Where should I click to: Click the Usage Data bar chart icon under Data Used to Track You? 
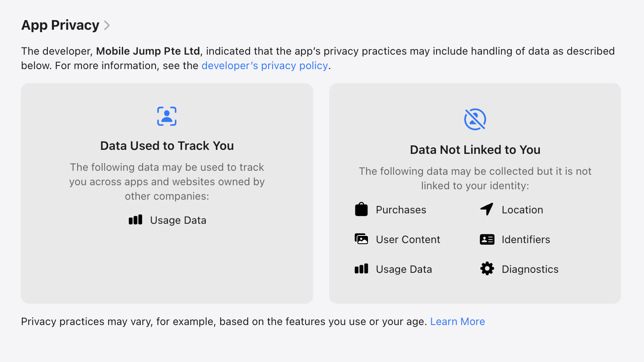(135, 220)
